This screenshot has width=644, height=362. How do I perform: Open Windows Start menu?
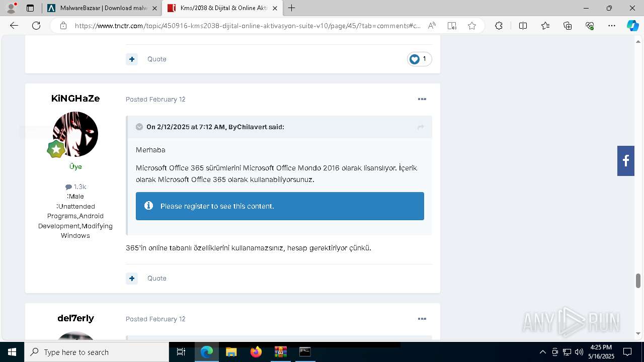pyautogui.click(x=12, y=352)
